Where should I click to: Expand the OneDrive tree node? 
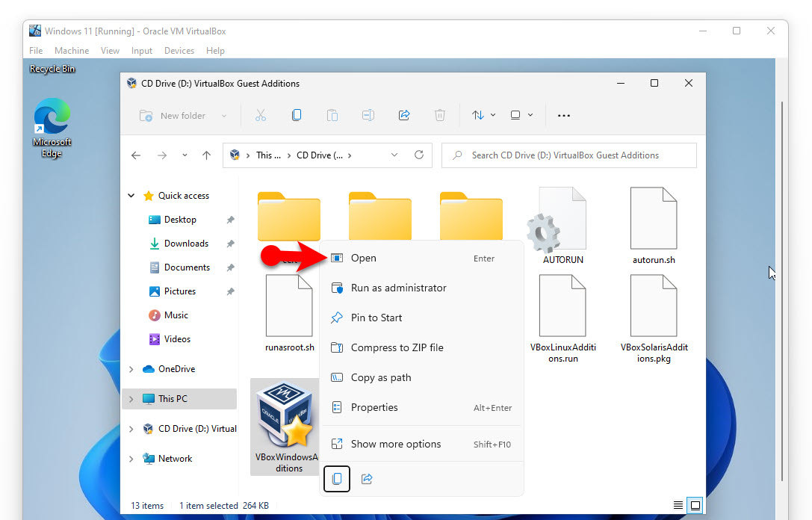[x=131, y=369]
